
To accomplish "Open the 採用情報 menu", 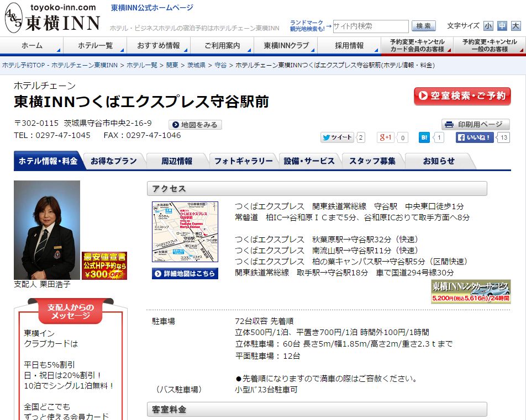I will click(x=349, y=46).
